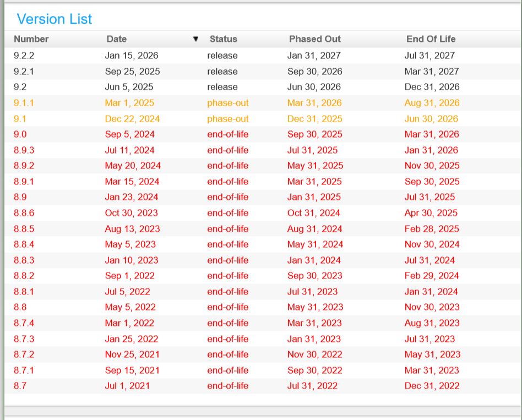Image resolution: width=522 pixels, height=420 pixels.
Task: Sort the list by Number column header
Action: click(31, 39)
